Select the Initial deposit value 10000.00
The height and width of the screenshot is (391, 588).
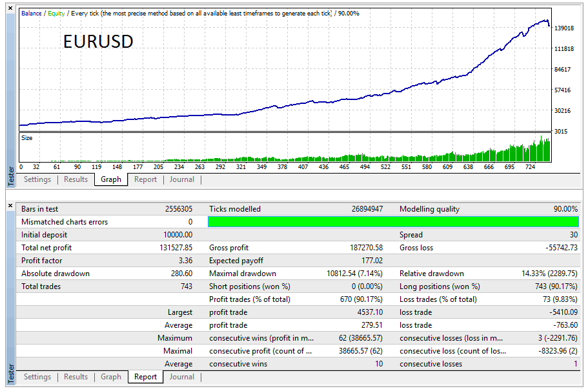point(178,235)
